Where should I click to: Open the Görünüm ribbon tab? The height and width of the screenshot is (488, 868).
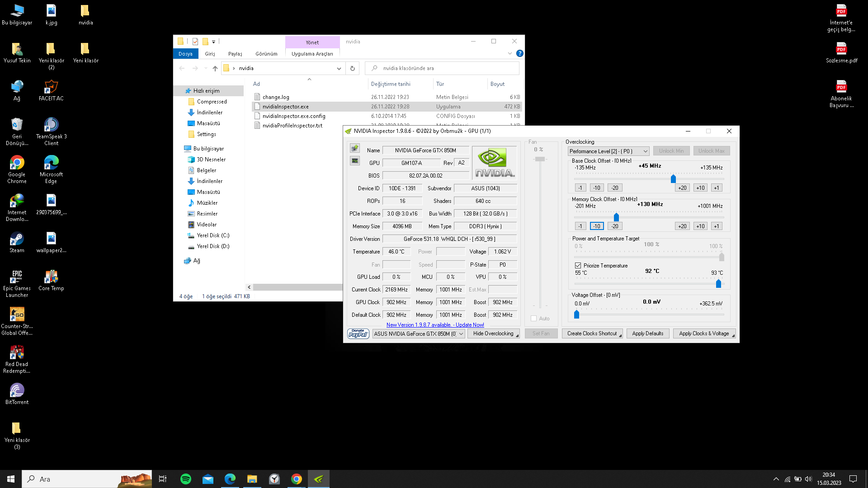pos(266,54)
